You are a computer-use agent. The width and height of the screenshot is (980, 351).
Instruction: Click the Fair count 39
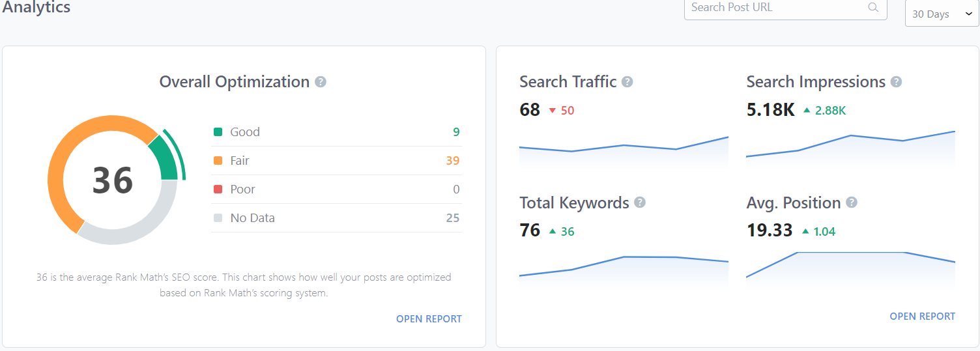[453, 161]
